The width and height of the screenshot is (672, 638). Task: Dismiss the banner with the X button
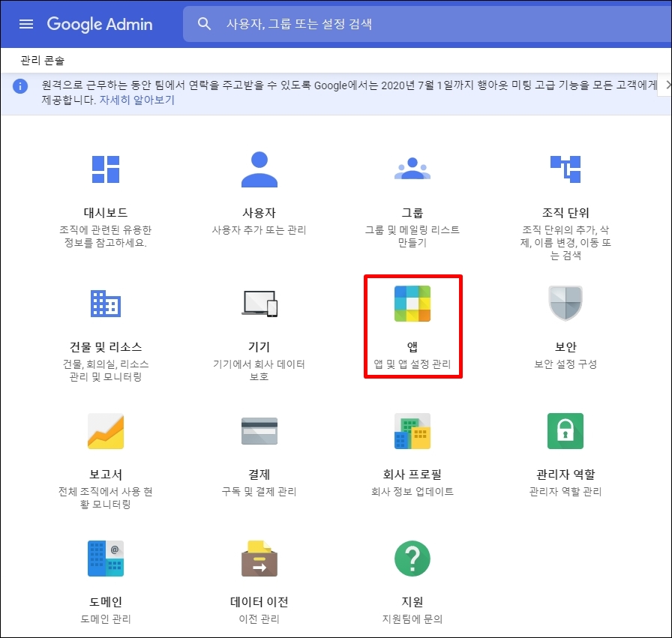667,85
